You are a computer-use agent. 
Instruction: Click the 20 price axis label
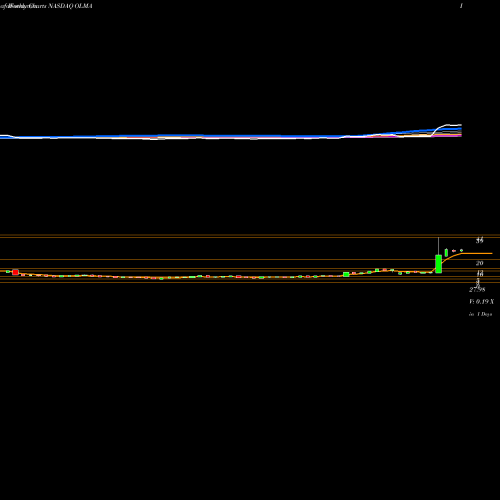(479, 263)
